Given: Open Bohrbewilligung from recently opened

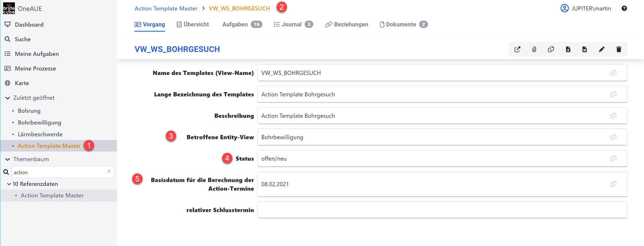Looking at the screenshot, I should pyautogui.click(x=39, y=122).
